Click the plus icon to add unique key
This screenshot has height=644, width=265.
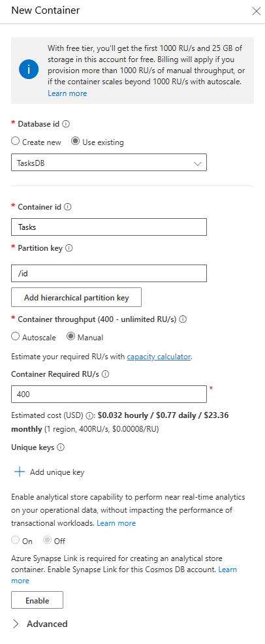[20, 472]
